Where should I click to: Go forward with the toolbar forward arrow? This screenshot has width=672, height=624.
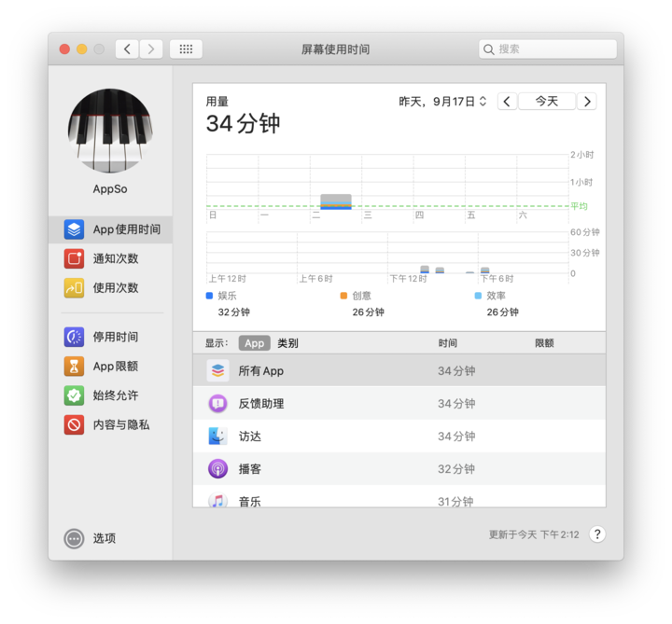pyautogui.click(x=151, y=49)
